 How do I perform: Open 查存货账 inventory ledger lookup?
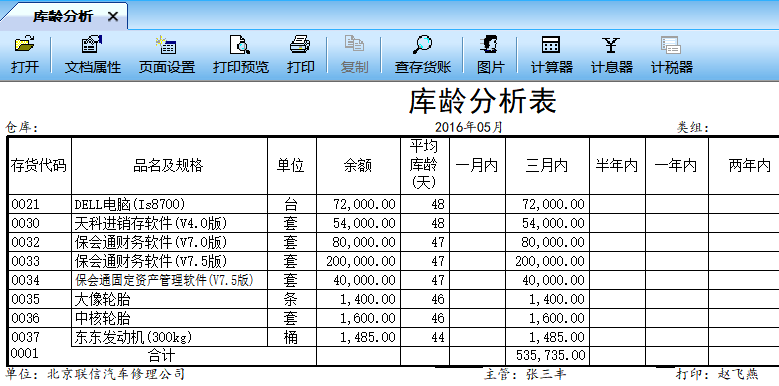click(x=423, y=55)
